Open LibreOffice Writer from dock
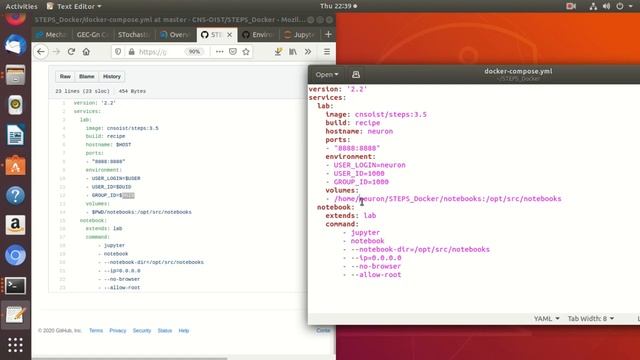 tap(15, 135)
